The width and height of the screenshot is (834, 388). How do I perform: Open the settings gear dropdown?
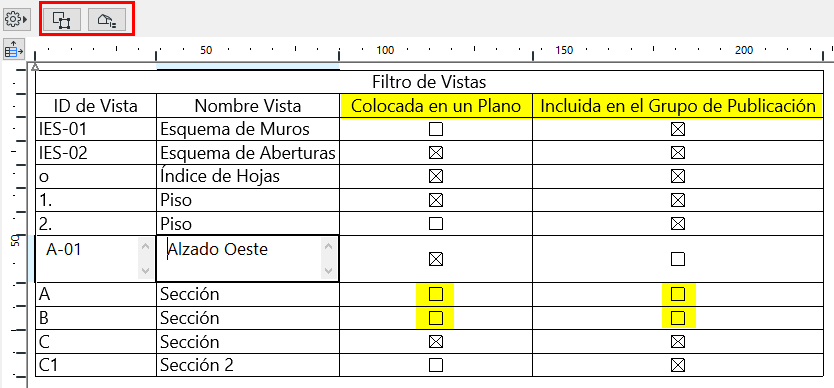click(15, 20)
